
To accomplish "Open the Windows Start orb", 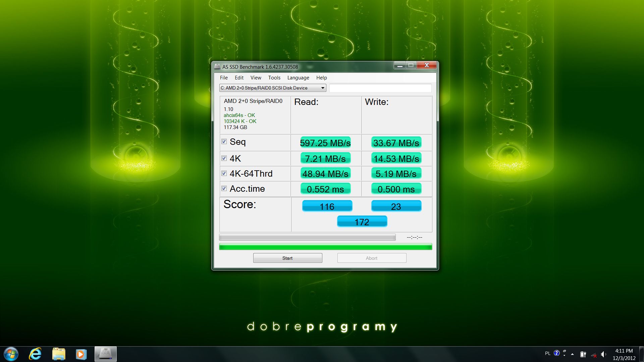I will pyautogui.click(x=11, y=354).
